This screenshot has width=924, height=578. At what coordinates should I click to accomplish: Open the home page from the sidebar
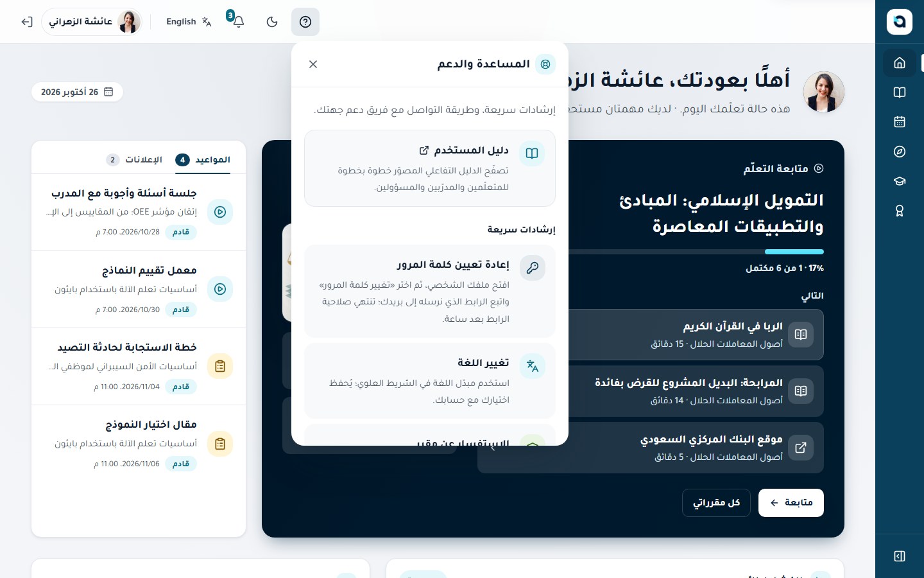point(900,63)
